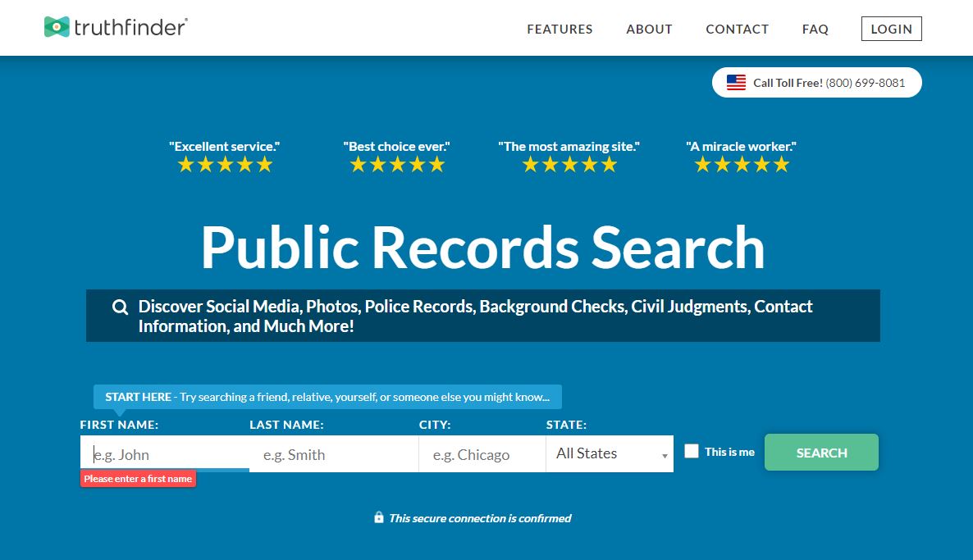The image size is (973, 560).
Task: Click the "Discover Social Media, Photos" description
Action: 475,316
